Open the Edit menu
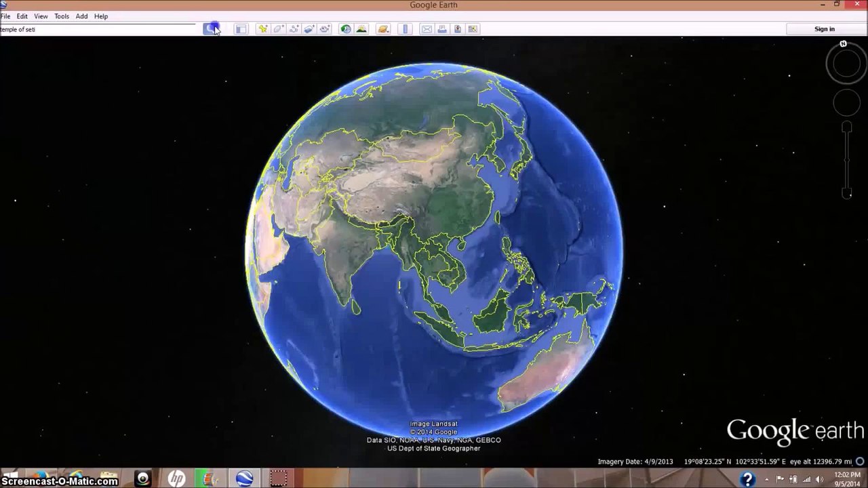 [22, 16]
